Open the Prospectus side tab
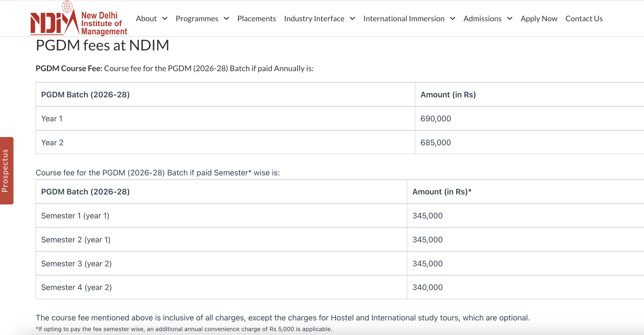 click(6, 171)
